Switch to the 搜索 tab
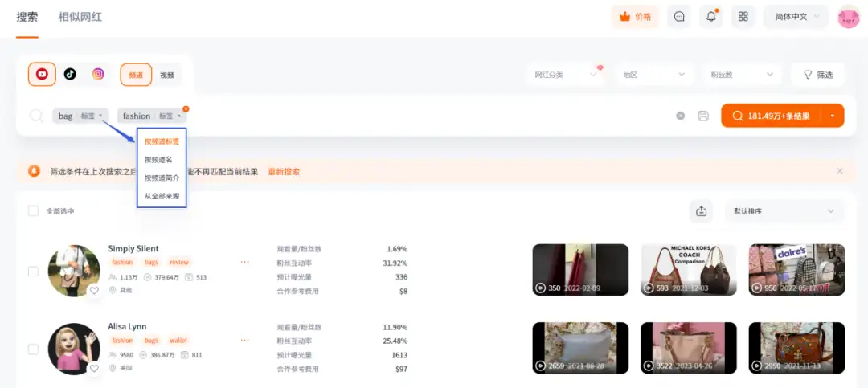The height and width of the screenshot is (388, 868). point(27,17)
